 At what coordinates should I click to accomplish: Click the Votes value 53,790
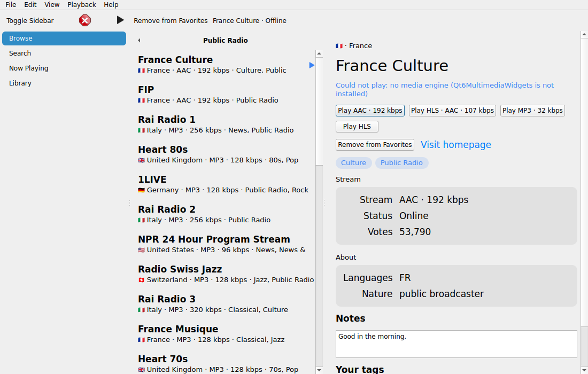[415, 232]
